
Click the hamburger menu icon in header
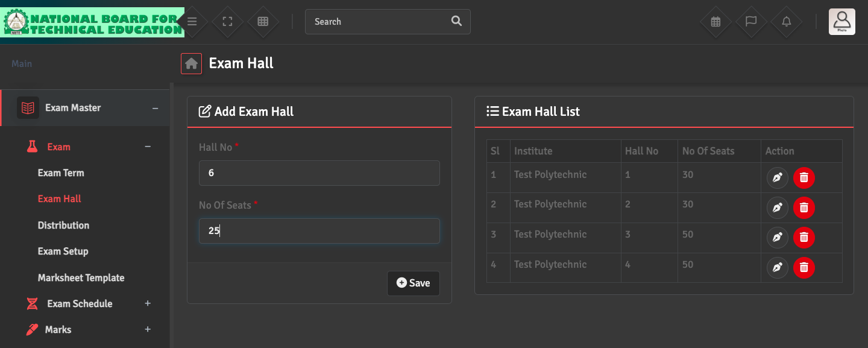(192, 22)
